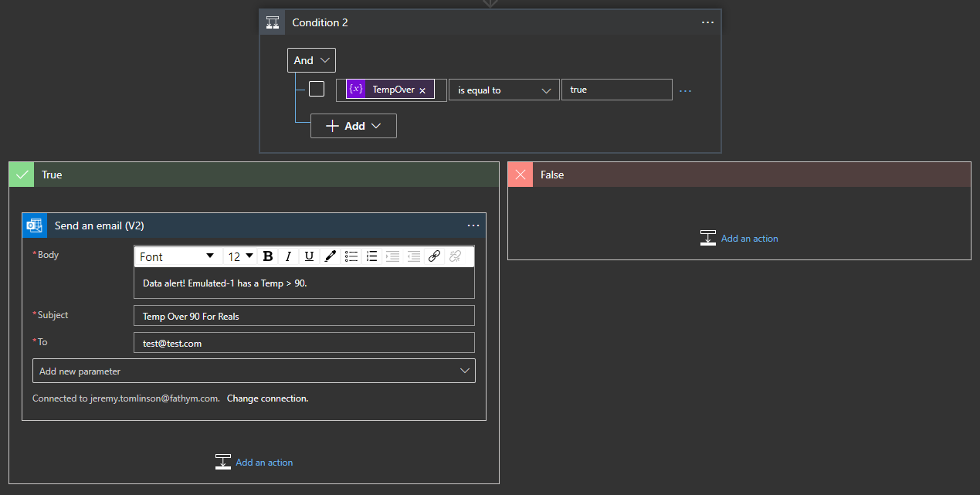Image resolution: width=980 pixels, height=495 pixels.
Task: Click the Send an email (V2) title
Action: 99,225
